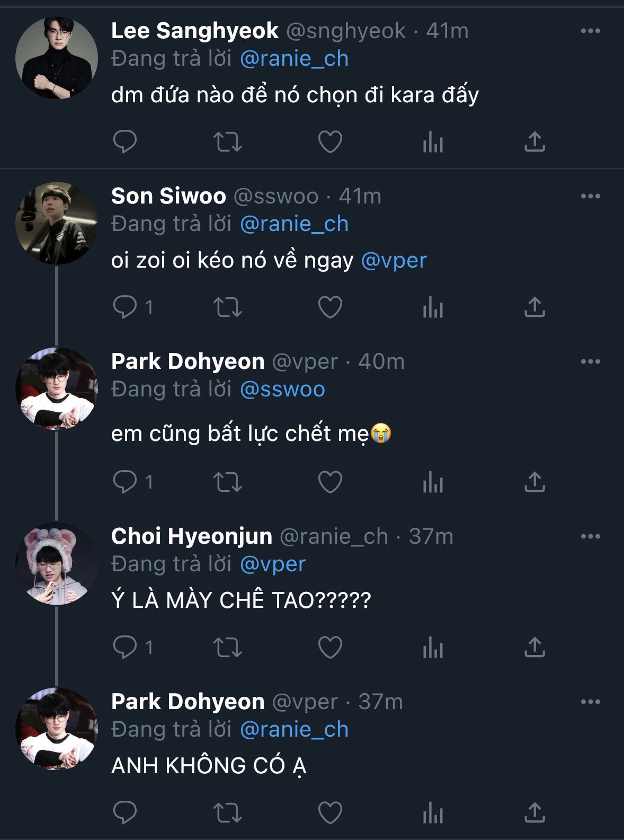The image size is (624, 840).
Task: Like Son Siwoo's tweet
Action: pyautogui.click(x=330, y=307)
